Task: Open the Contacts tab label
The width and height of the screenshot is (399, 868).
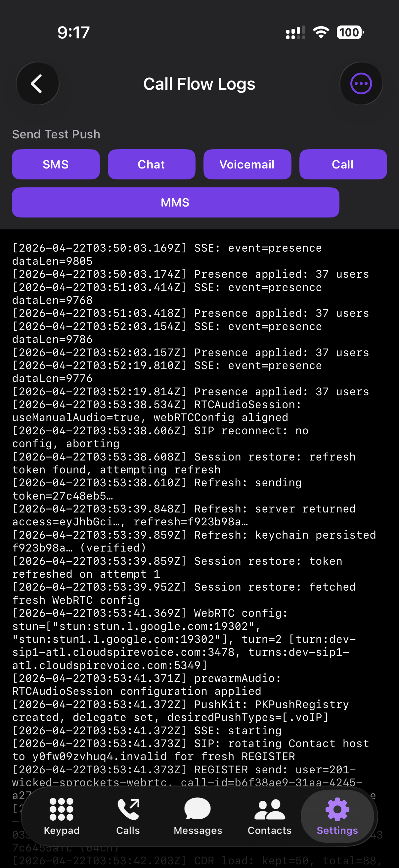Action: click(x=269, y=830)
